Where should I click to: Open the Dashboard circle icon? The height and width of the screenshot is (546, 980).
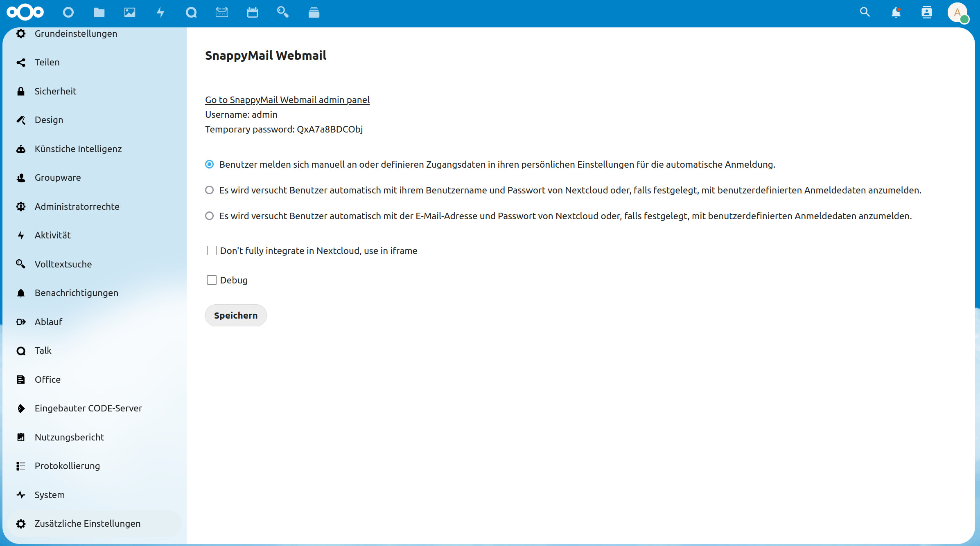68,12
